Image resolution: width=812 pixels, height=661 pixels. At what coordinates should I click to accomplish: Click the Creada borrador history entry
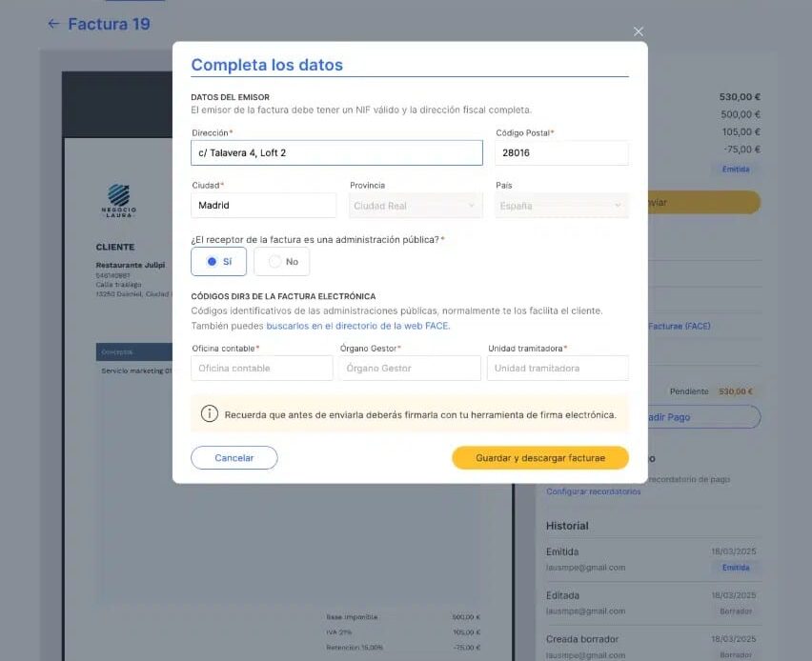tap(582, 639)
